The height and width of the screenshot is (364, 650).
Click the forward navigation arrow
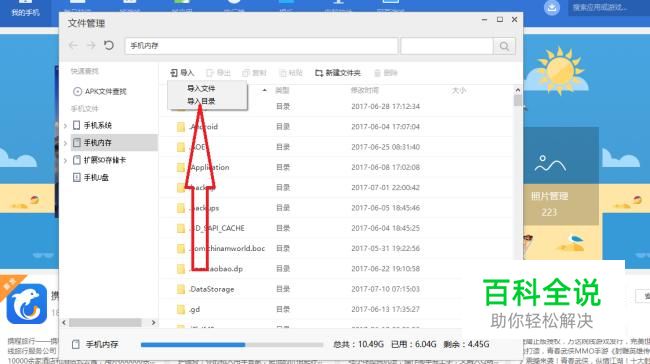point(91,46)
